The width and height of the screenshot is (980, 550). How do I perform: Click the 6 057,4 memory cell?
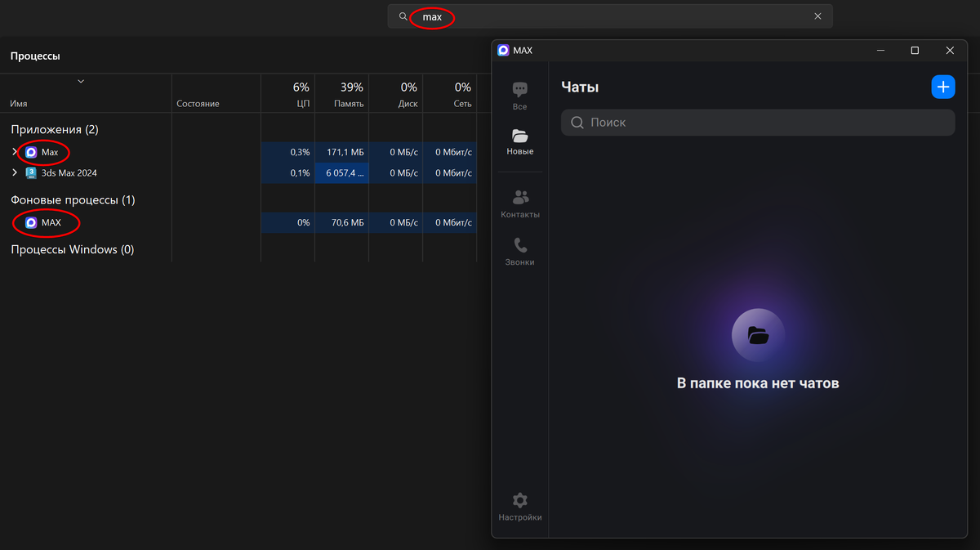click(341, 173)
